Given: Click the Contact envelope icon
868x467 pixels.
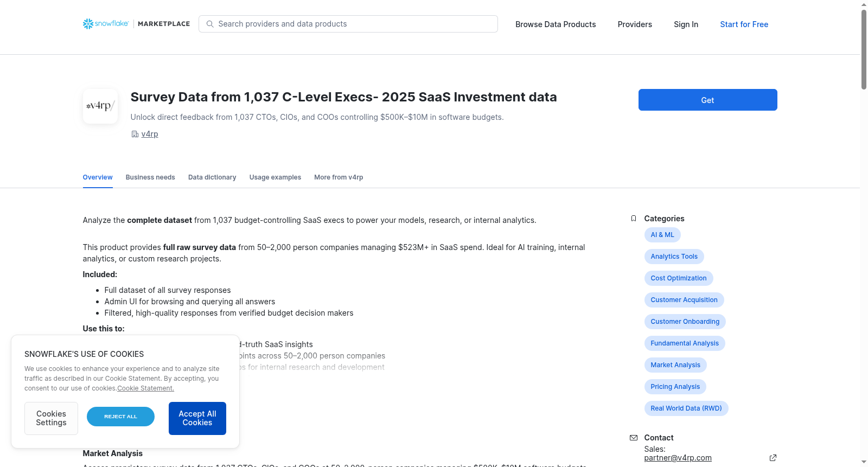Looking at the screenshot, I should pos(634,438).
